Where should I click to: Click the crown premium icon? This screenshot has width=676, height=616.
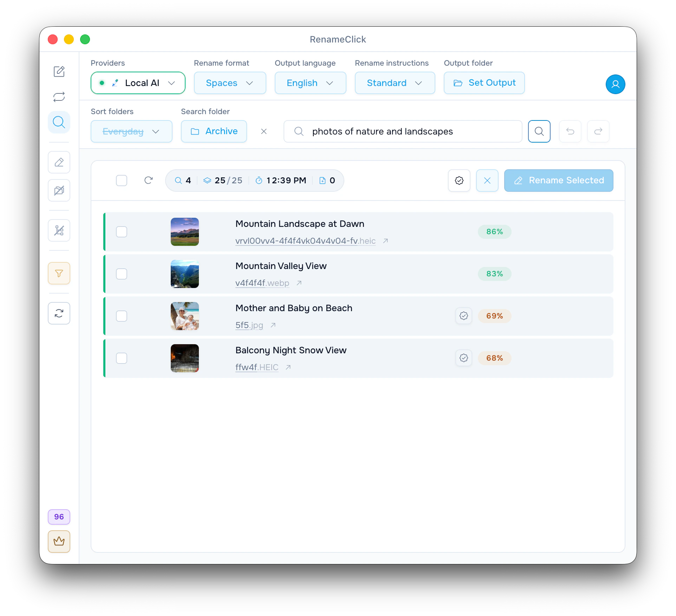[59, 542]
